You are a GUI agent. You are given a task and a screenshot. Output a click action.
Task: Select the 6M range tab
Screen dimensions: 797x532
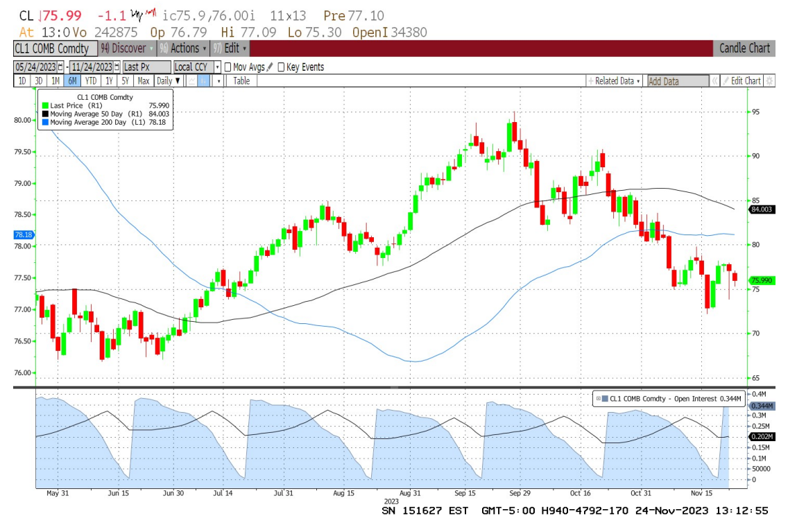pos(72,80)
